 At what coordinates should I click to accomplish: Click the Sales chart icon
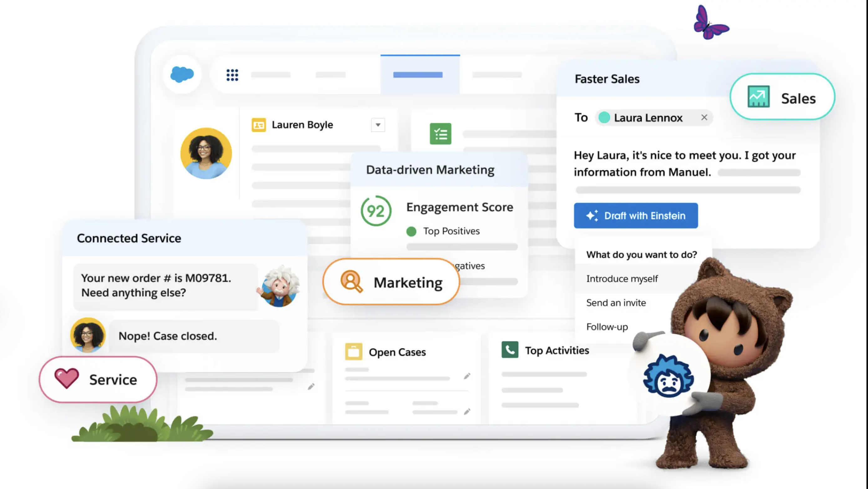coord(758,96)
